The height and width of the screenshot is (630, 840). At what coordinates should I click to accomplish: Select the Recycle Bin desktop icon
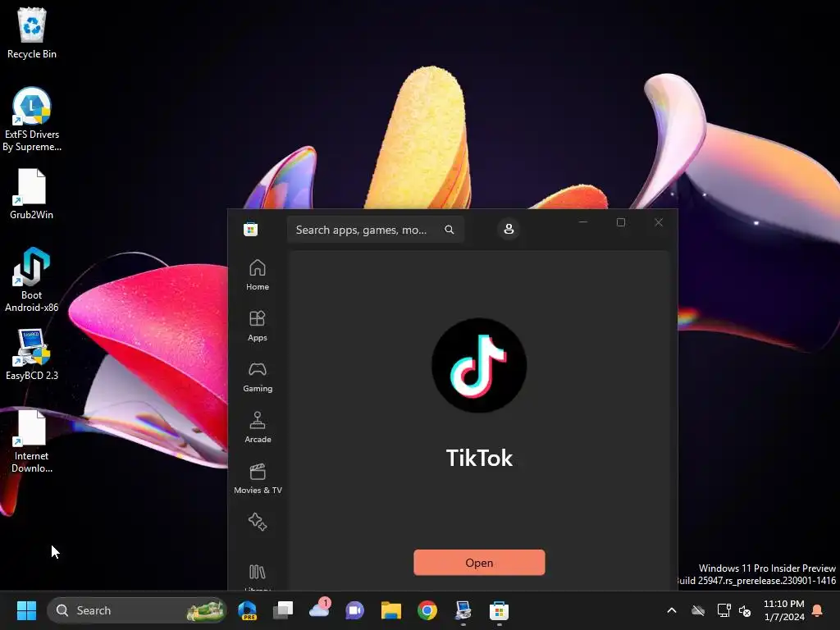pyautogui.click(x=32, y=33)
